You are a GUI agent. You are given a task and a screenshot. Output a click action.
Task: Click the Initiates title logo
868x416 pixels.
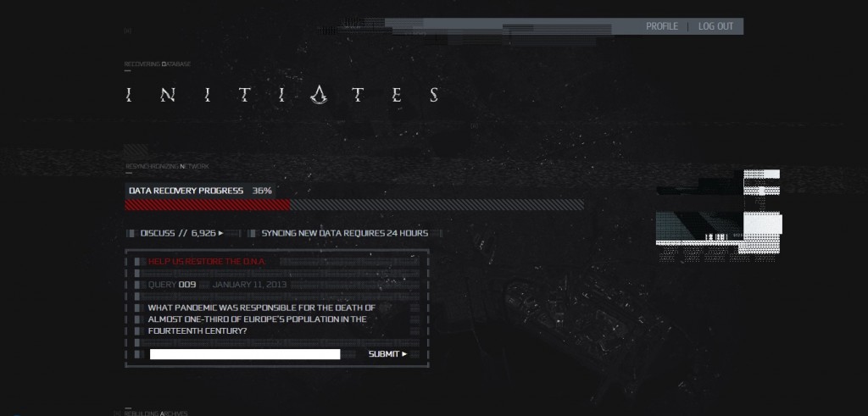pos(282,95)
